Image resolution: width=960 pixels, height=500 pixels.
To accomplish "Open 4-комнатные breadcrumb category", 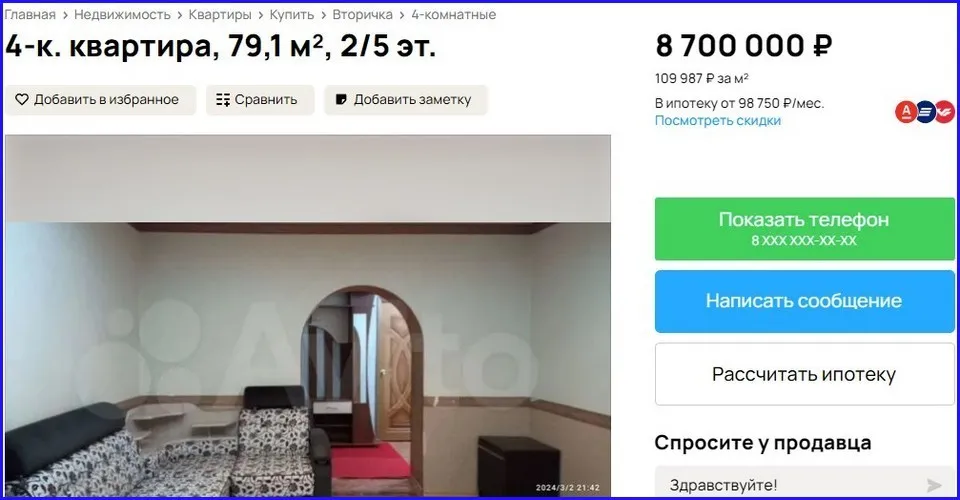I will click(x=454, y=14).
